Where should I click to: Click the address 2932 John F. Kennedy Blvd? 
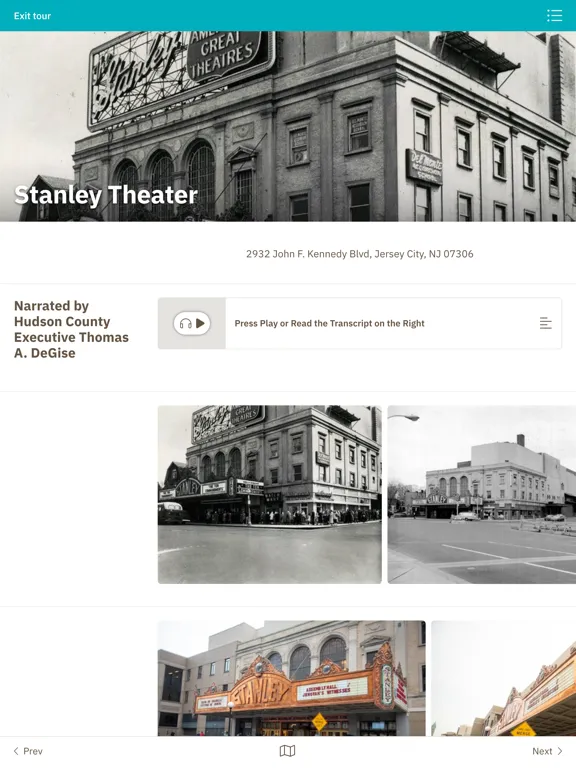click(360, 254)
